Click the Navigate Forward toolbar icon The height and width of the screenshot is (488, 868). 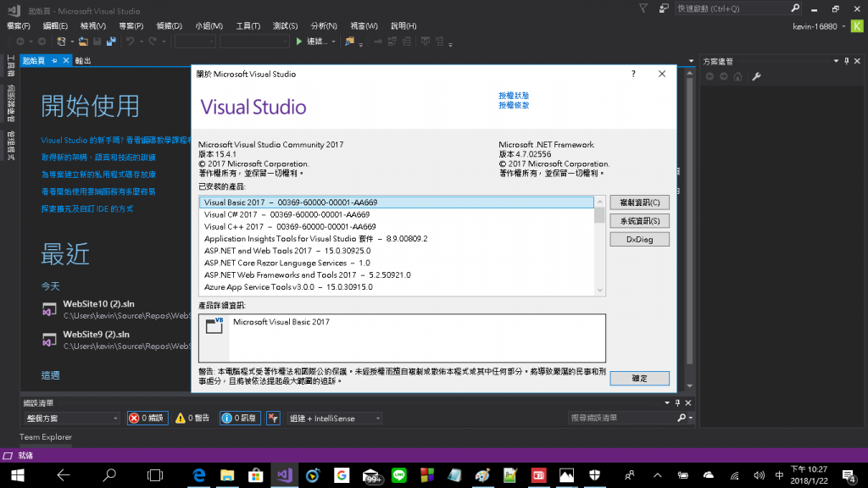pyautogui.click(x=42, y=42)
